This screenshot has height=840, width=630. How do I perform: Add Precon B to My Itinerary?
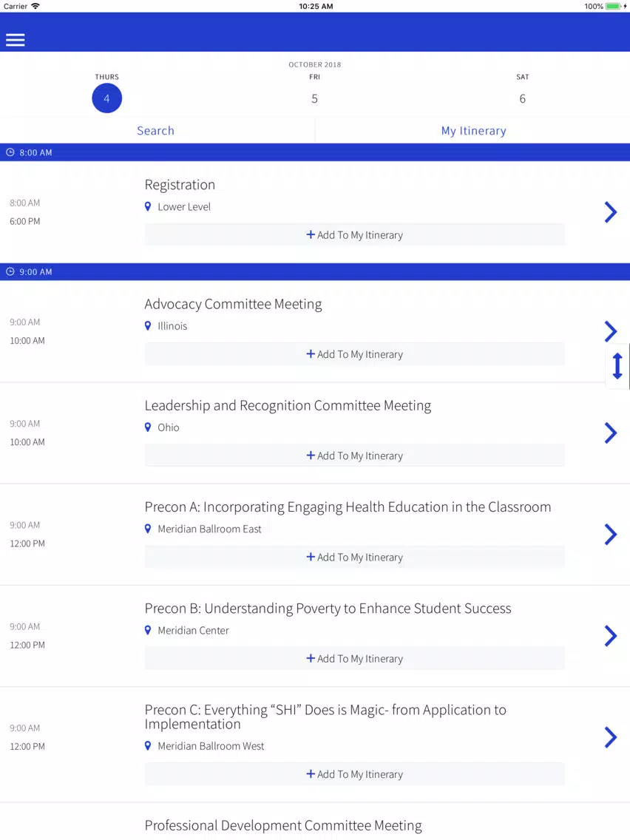click(x=355, y=659)
